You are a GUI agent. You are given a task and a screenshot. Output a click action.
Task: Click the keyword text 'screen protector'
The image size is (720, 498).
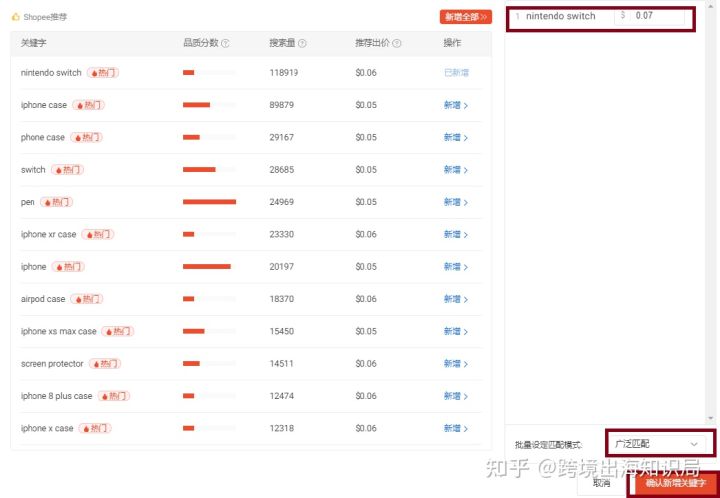[52, 364]
